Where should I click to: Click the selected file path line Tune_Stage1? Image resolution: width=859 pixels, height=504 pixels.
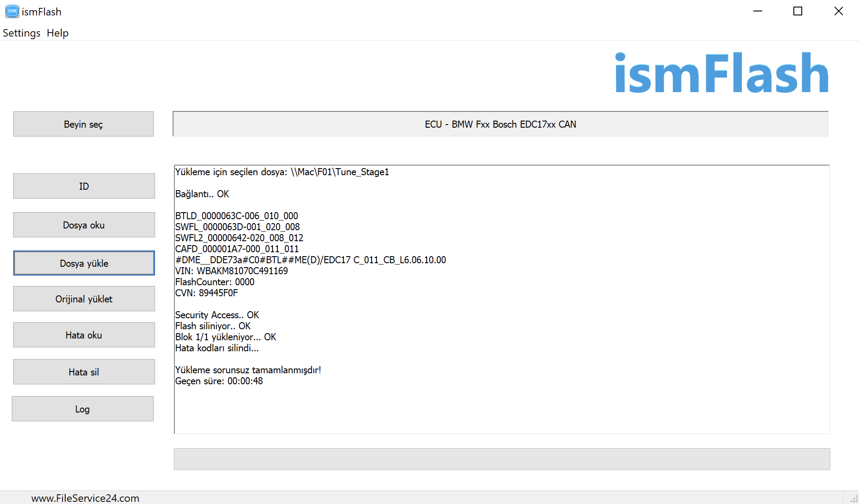tap(282, 172)
